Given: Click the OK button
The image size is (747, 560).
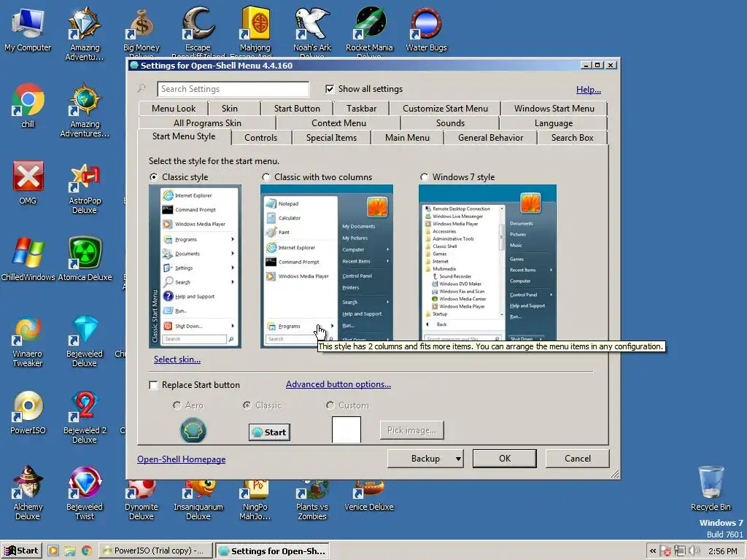Looking at the screenshot, I should click(505, 459).
